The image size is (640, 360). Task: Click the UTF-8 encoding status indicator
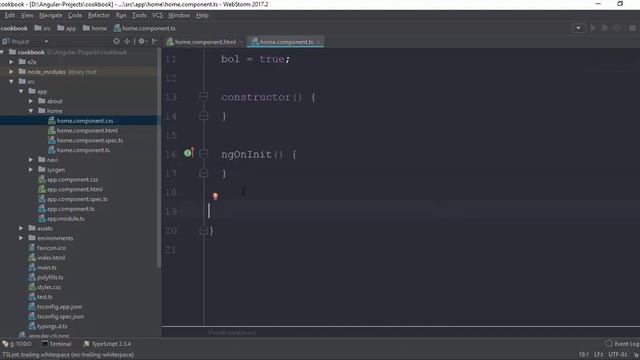pos(617,355)
